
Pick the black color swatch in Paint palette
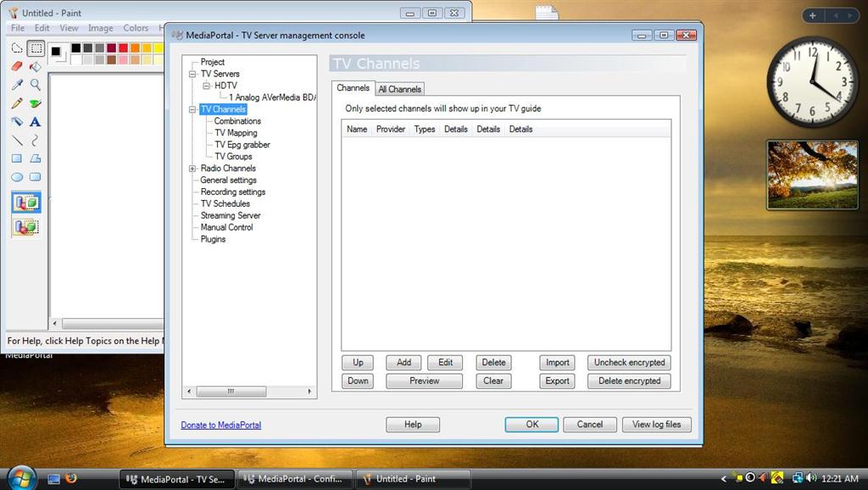tap(75, 48)
